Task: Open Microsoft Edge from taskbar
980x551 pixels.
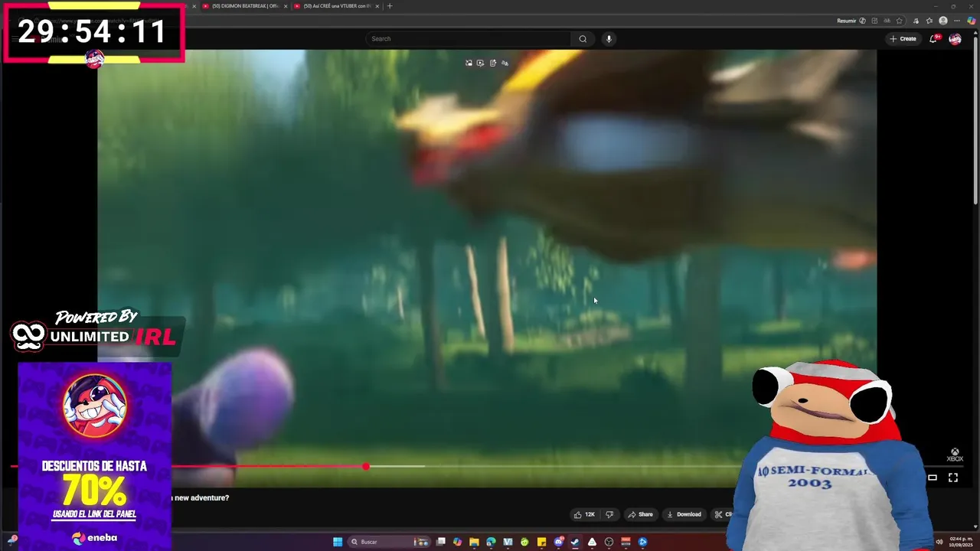Action: point(491,542)
